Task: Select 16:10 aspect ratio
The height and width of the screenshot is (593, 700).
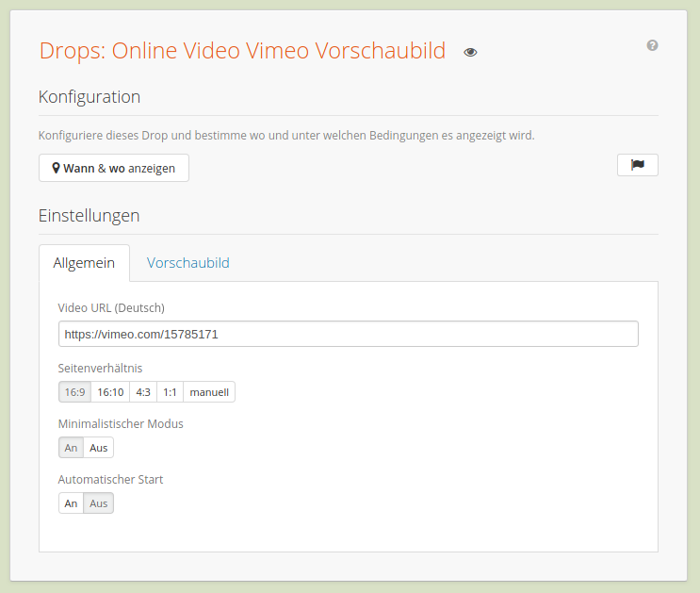Action: tap(110, 392)
